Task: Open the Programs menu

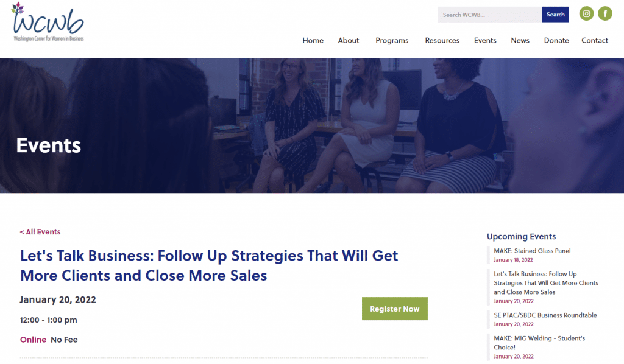Action: coord(392,41)
